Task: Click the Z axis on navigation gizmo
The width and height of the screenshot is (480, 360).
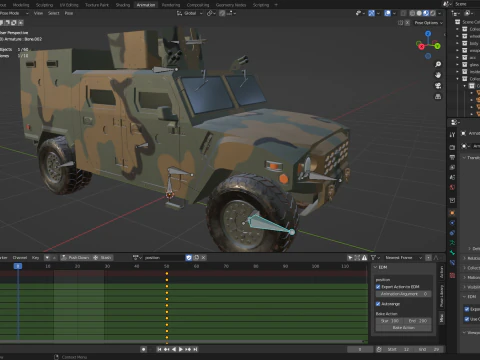Action: coord(428,34)
